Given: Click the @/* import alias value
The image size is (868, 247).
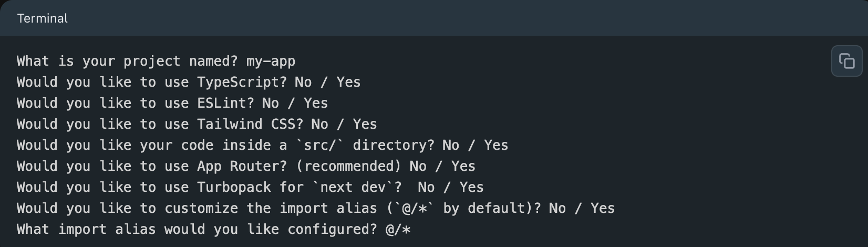Looking at the screenshot, I should click(x=398, y=229).
